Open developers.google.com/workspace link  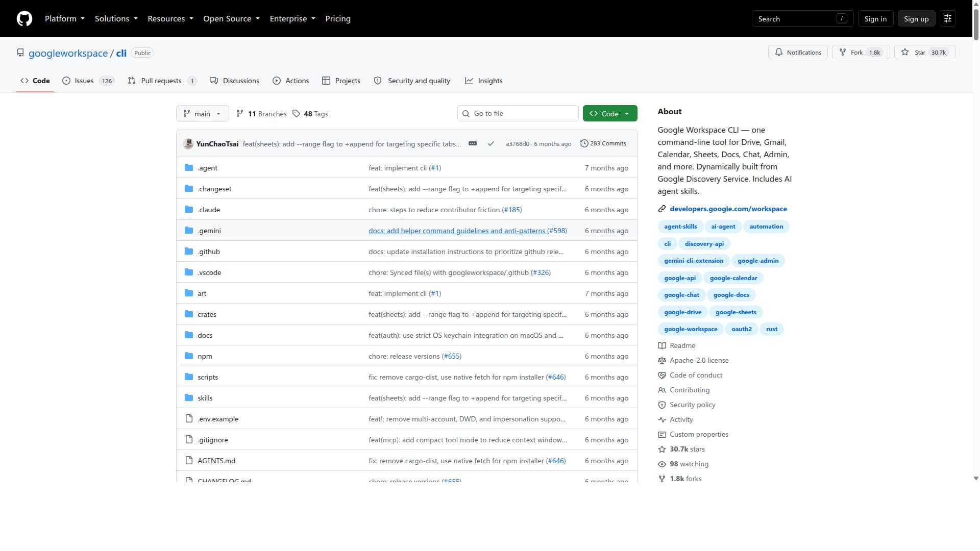click(x=728, y=209)
